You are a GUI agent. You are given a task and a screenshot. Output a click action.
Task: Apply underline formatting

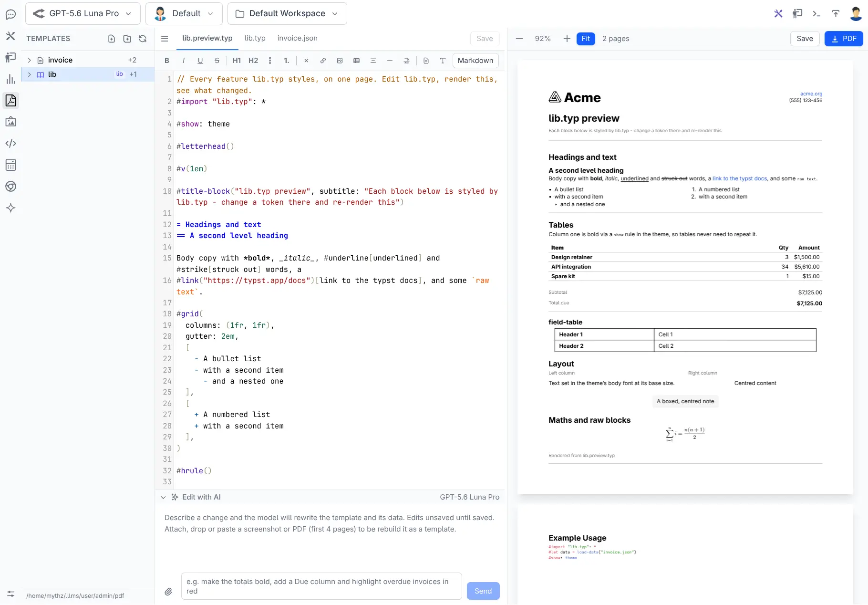200,61
